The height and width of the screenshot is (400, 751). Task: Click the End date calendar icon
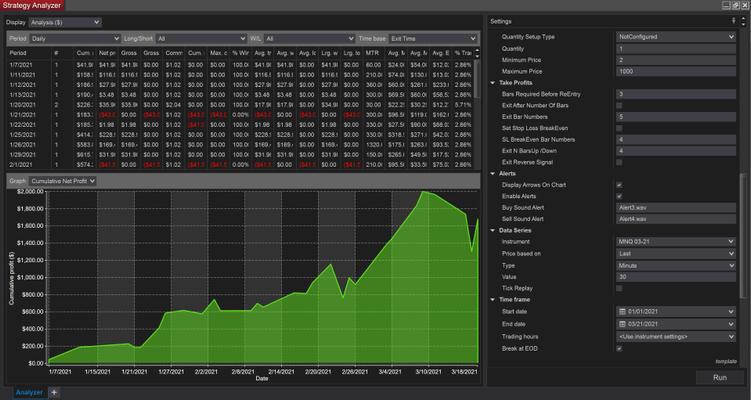point(621,323)
